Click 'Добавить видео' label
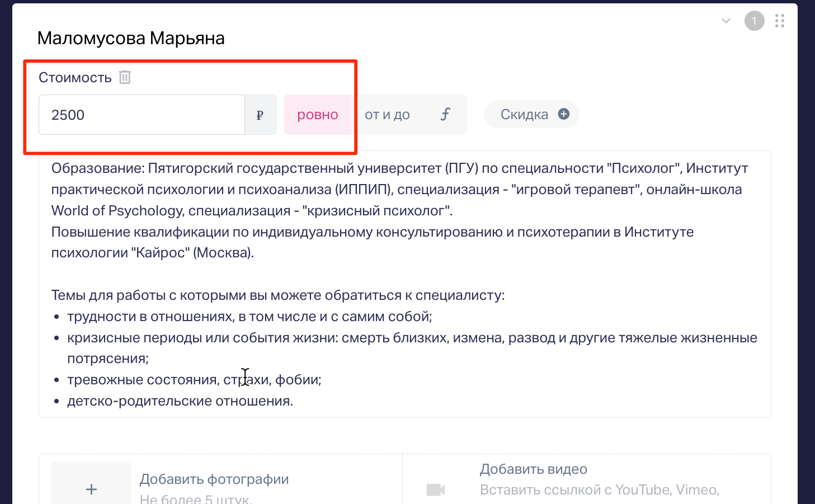 click(x=534, y=469)
